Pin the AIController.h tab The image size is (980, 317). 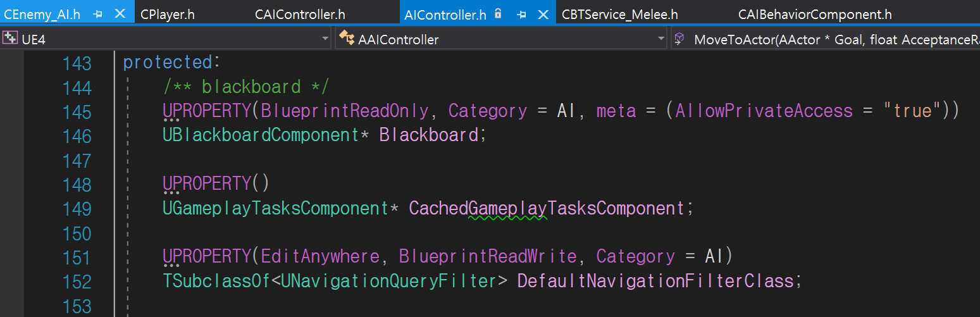click(x=521, y=14)
